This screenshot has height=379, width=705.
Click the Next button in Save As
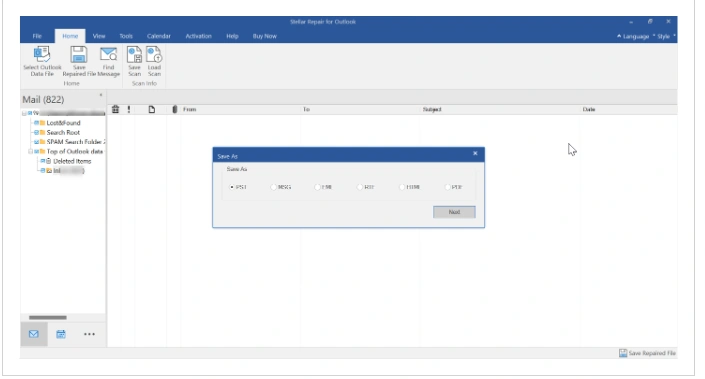pyautogui.click(x=454, y=212)
